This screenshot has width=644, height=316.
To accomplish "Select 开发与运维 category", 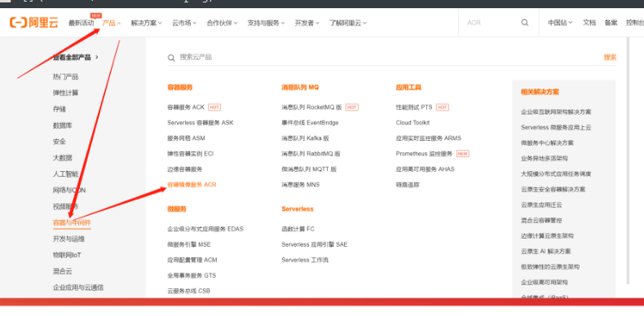I will tap(68, 239).
